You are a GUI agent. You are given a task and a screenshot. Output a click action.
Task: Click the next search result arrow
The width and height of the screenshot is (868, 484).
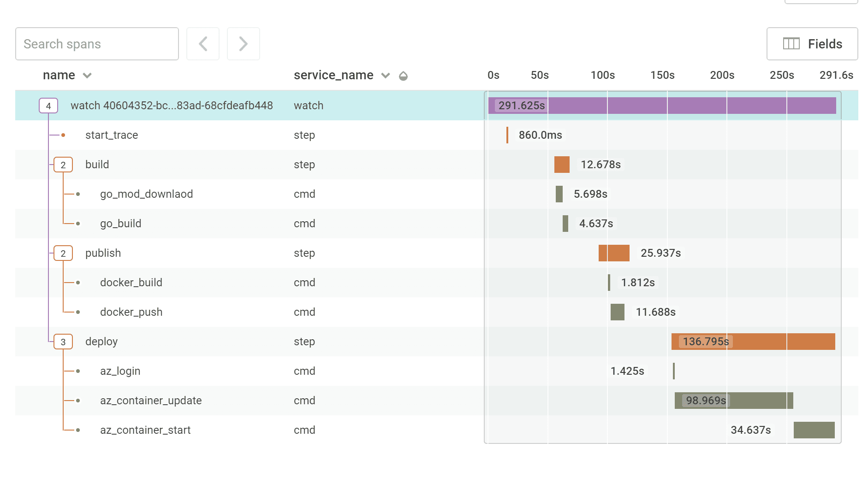click(244, 44)
